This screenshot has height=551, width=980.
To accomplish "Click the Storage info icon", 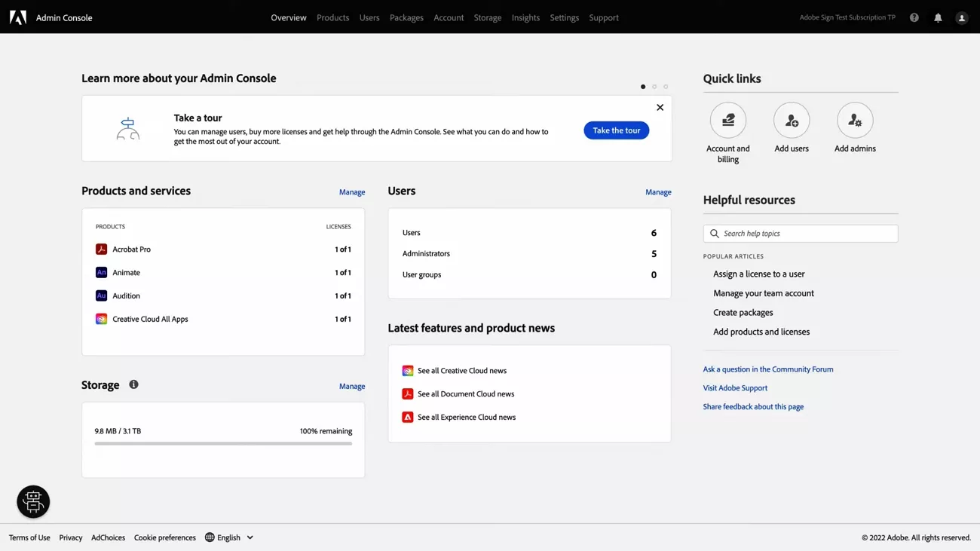I will (x=133, y=384).
